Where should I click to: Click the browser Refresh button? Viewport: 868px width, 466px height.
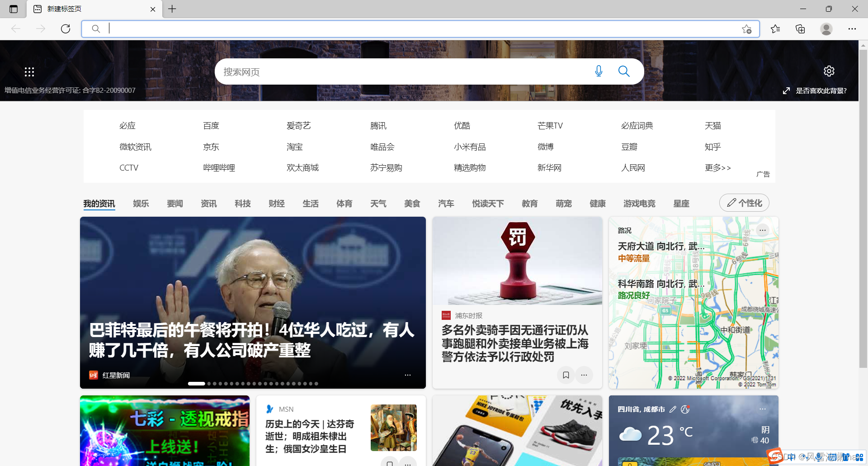(x=66, y=29)
